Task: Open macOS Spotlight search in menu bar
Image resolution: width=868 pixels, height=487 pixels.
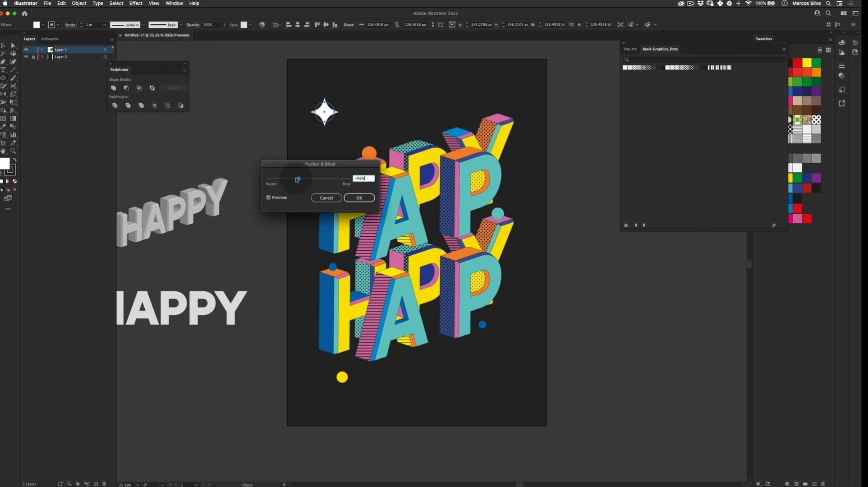Action: (x=828, y=3)
